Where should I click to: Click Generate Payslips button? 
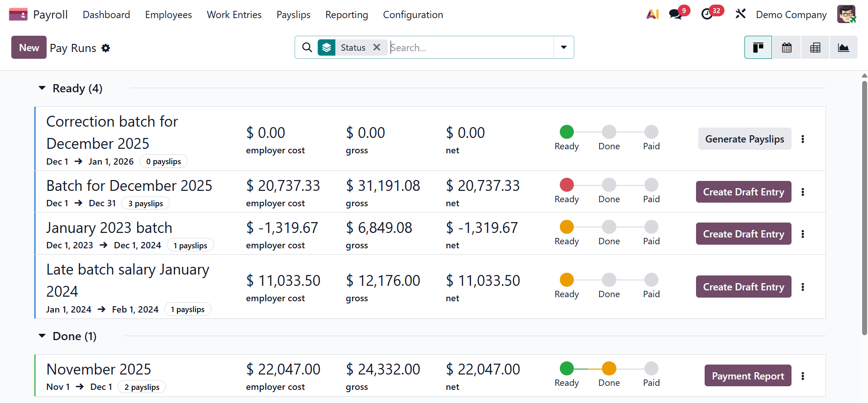point(744,139)
